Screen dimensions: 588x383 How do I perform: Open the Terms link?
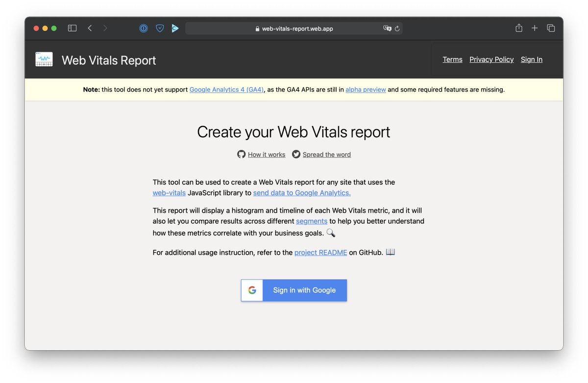tap(452, 59)
